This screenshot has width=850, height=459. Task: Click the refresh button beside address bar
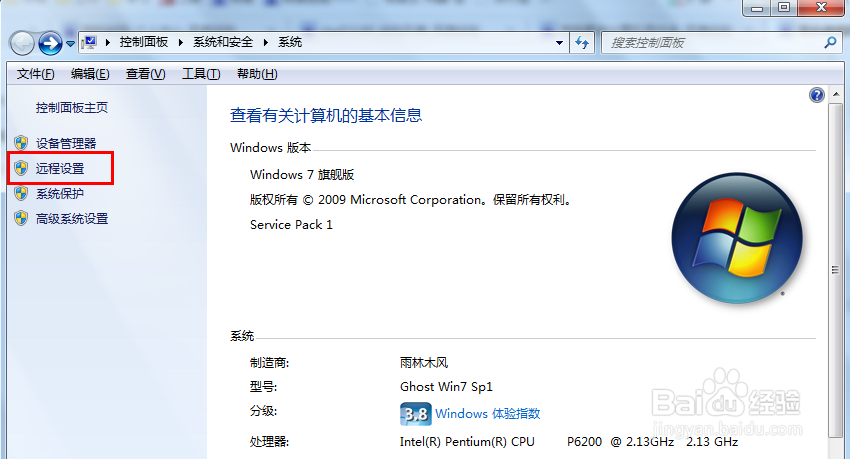pos(582,43)
